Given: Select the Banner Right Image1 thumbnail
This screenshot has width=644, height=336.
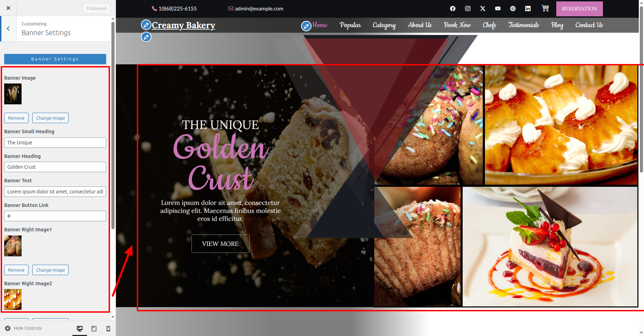Looking at the screenshot, I should 13,246.
